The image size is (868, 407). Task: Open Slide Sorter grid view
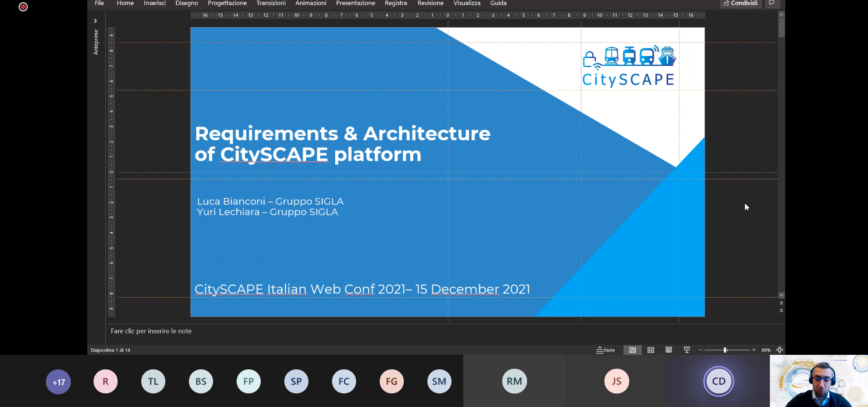[650, 350]
